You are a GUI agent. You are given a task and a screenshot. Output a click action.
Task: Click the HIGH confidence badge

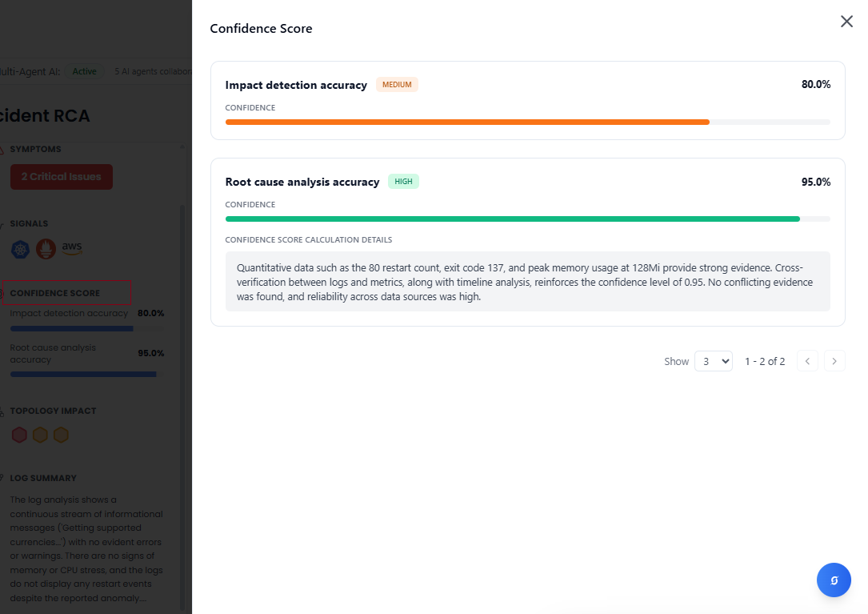tap(403, 182)
